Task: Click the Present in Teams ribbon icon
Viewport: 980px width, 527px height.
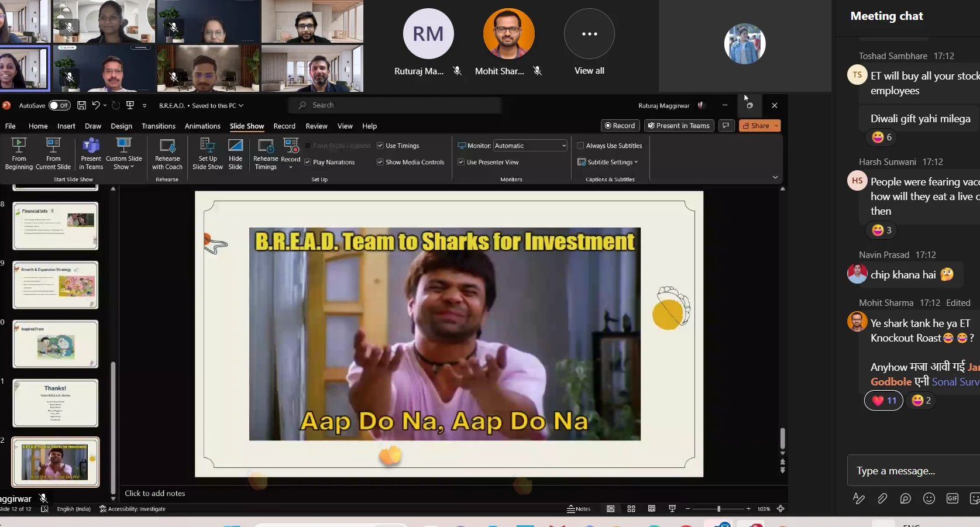Action: [91, 154]
